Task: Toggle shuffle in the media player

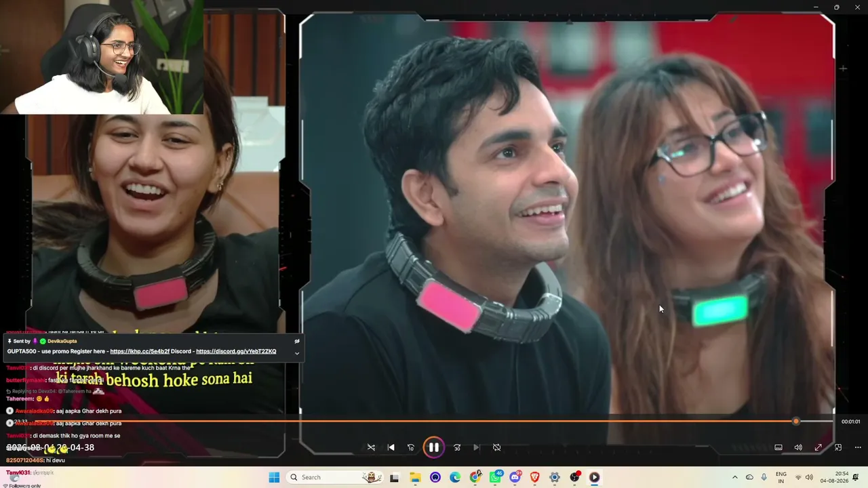Action: click(x=371, y=447)
